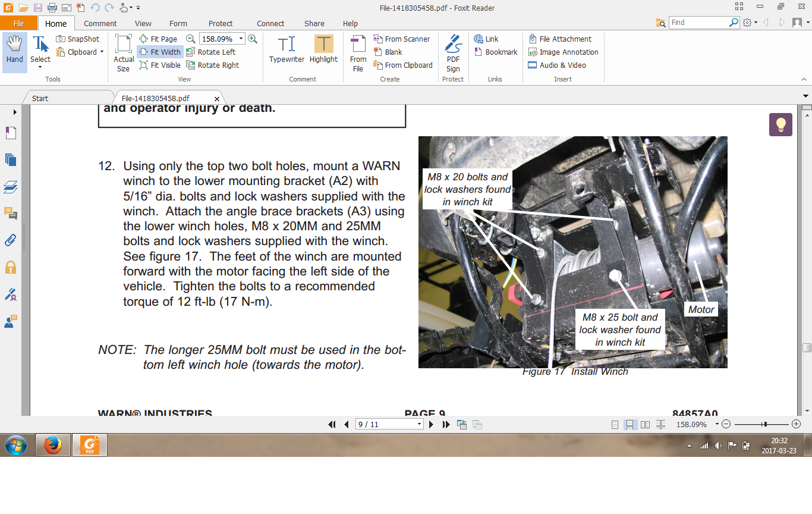Select Fit Visible view
Screen dimensions: 812x514
pyautogui.click(x=160, y=65)
